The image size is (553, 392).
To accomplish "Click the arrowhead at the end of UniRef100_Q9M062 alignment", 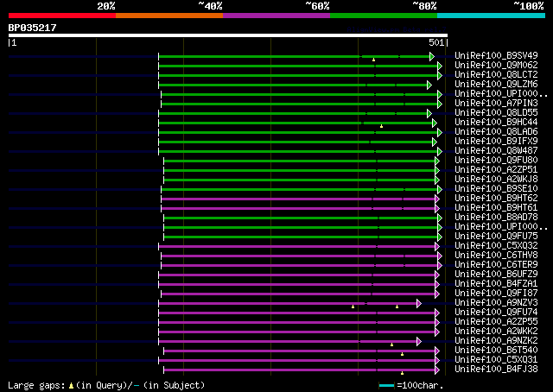I will pos(440,66).
